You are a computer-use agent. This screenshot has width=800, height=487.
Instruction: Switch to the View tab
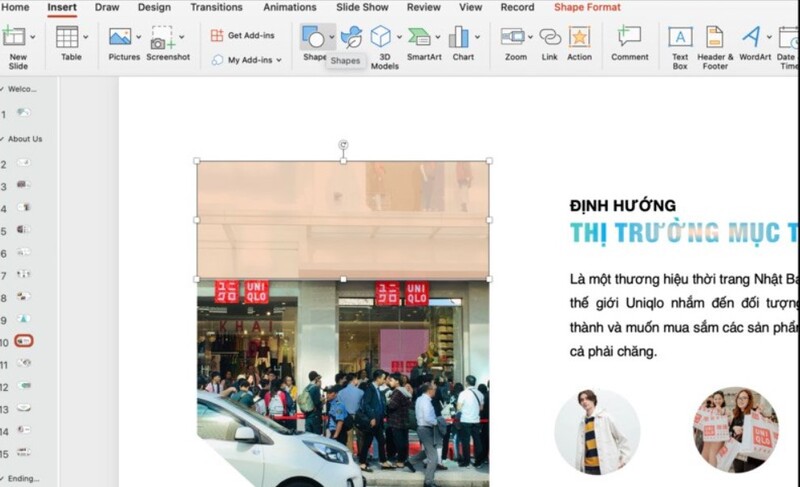click(470, 7)
